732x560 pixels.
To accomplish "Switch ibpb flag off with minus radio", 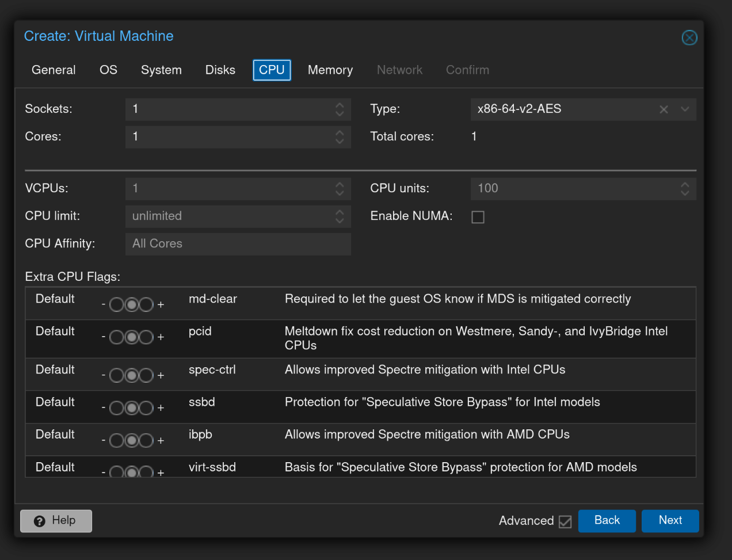I will pyautogui.click(x=117, y=440).
